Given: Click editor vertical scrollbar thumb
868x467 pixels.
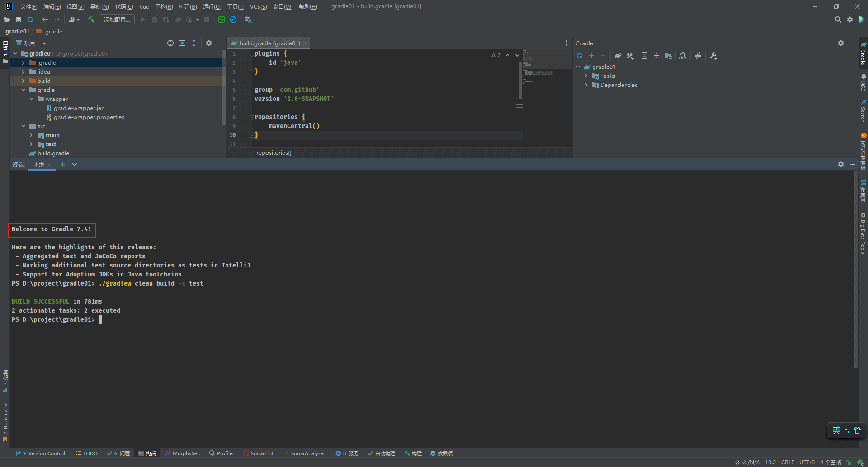Looking at the screenshot, I should pyautogui.click(x=520, y=80).
